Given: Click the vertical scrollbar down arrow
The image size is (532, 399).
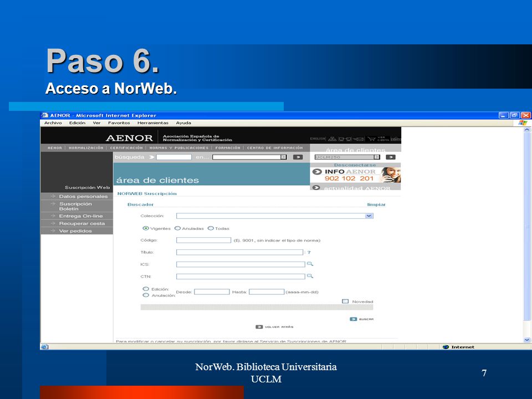Looking at the screenshot, I should 526,340.
